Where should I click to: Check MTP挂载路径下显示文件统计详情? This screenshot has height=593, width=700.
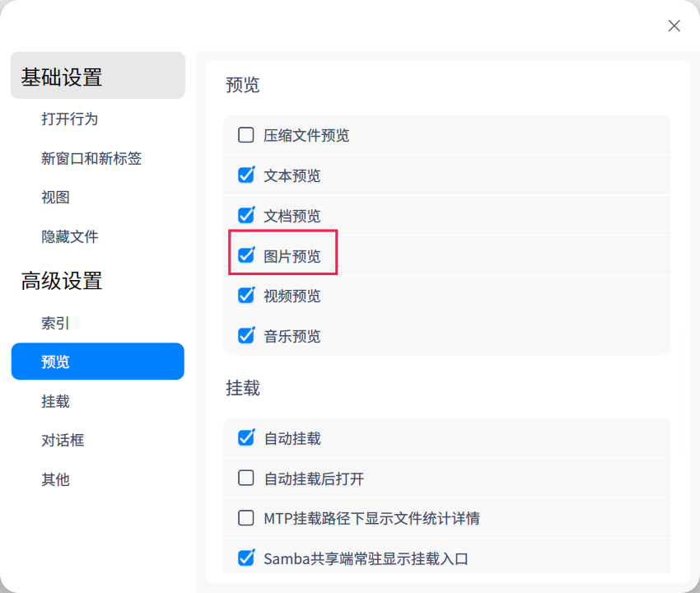pyautogui.click(x=245, y=518)
